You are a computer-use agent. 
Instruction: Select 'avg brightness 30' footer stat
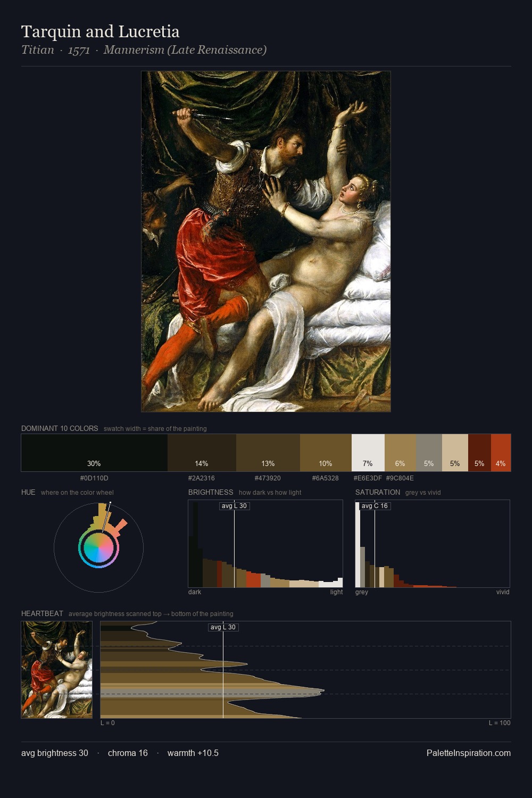coord(55,753)
